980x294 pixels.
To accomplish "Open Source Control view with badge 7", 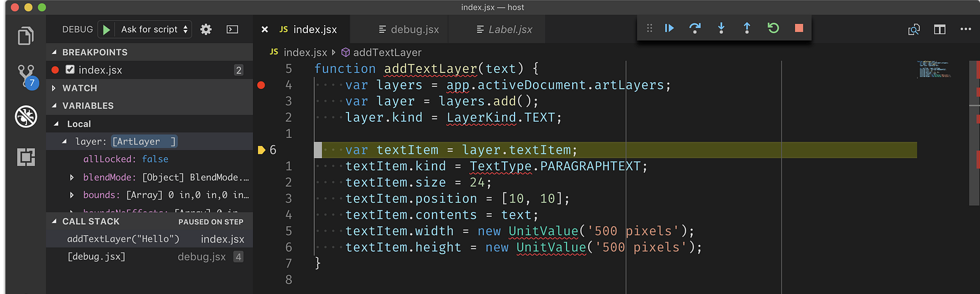I will pyautogui.click(x=26, y=77).
